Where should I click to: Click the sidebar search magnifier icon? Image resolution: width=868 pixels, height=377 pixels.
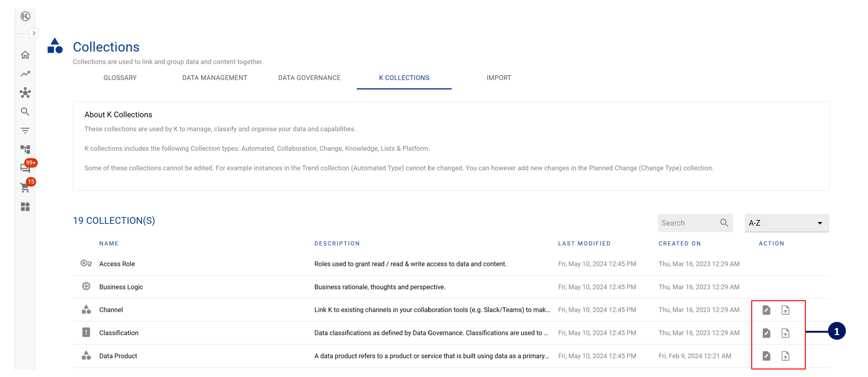click(x=25, y=112)
